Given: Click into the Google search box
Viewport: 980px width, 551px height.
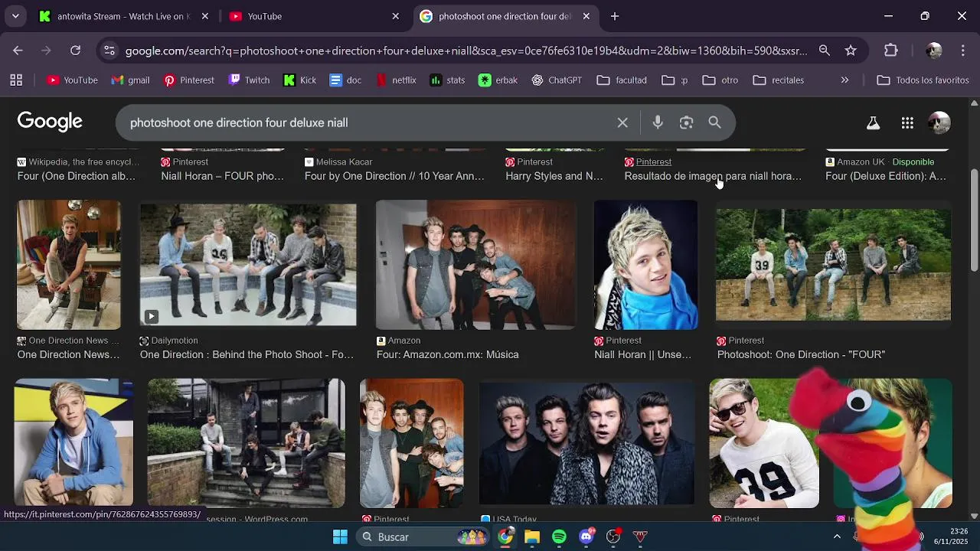Looking at the screenshot, I should [x=367, y=122].
